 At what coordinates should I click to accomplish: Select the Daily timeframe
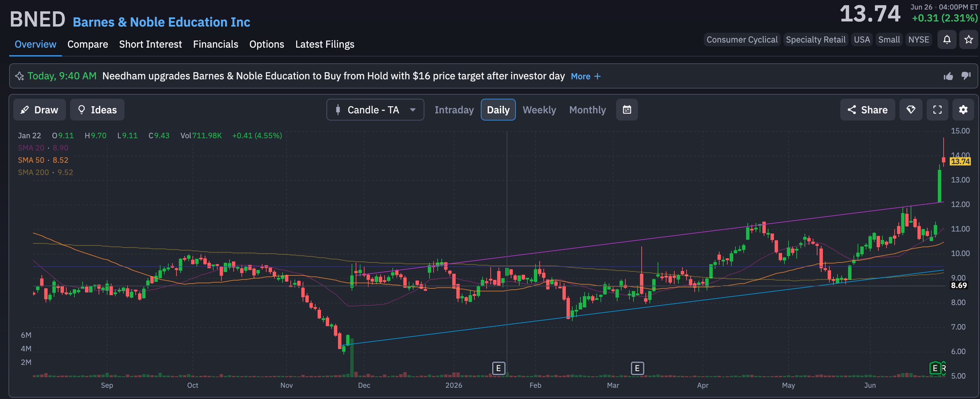tap(498, 110)
